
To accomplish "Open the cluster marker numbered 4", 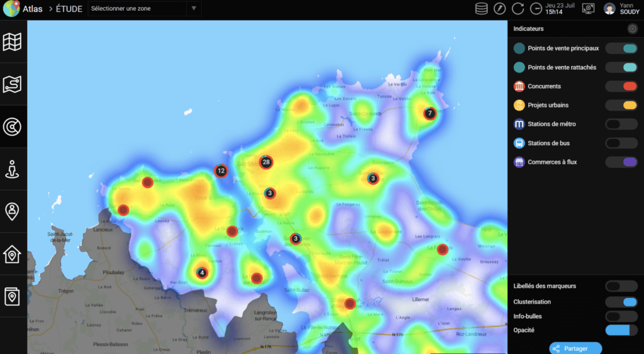I will [x=202, y=273].
